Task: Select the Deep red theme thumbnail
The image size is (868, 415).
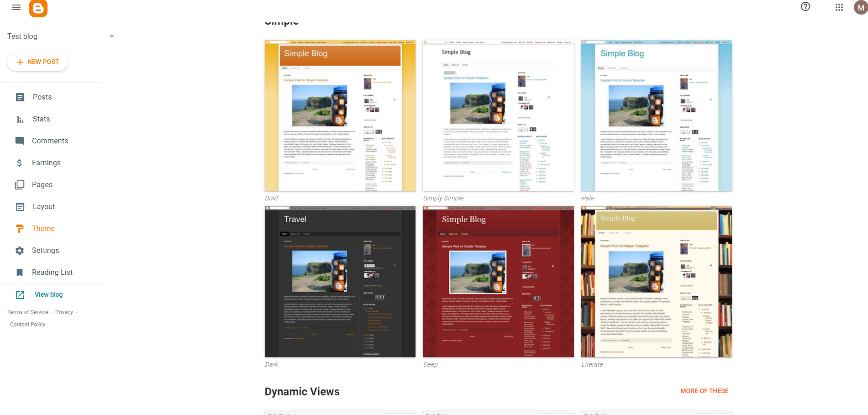Action: click(498, 282)
